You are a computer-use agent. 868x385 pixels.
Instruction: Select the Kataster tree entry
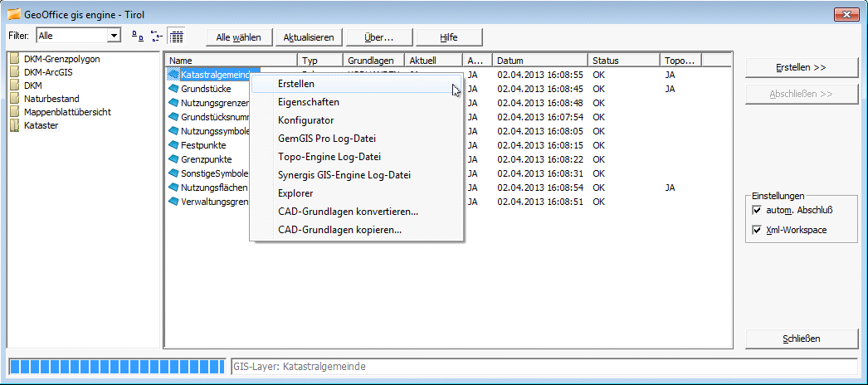point(41,125)
